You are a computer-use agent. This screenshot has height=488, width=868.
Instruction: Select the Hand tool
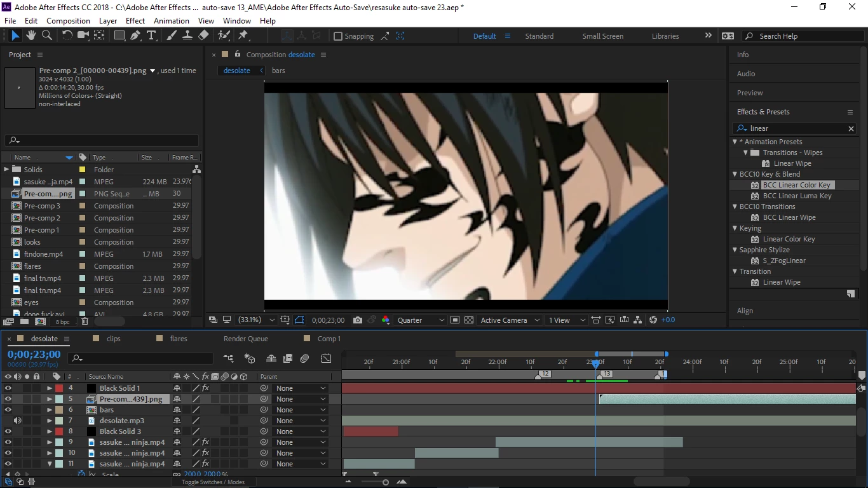pyautogui.click(x=32, y=36)
